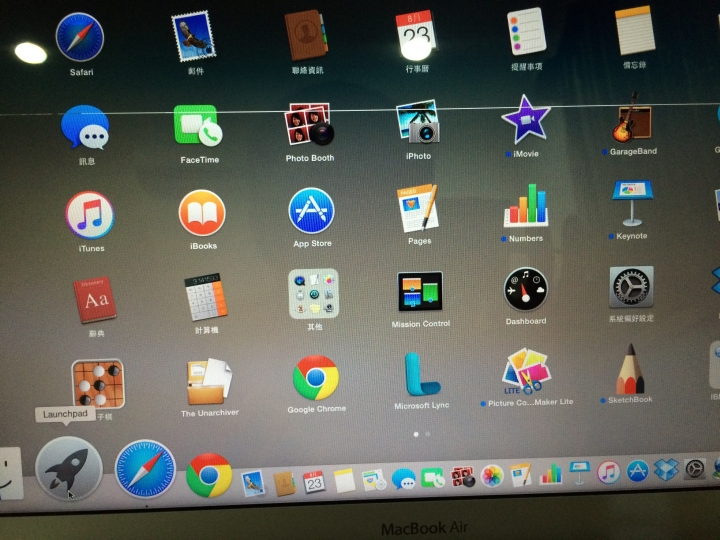This screenshot has height=540, width=720.
Task: Launch the Gomoku (五子棋) game
Action: coord(98,384)
